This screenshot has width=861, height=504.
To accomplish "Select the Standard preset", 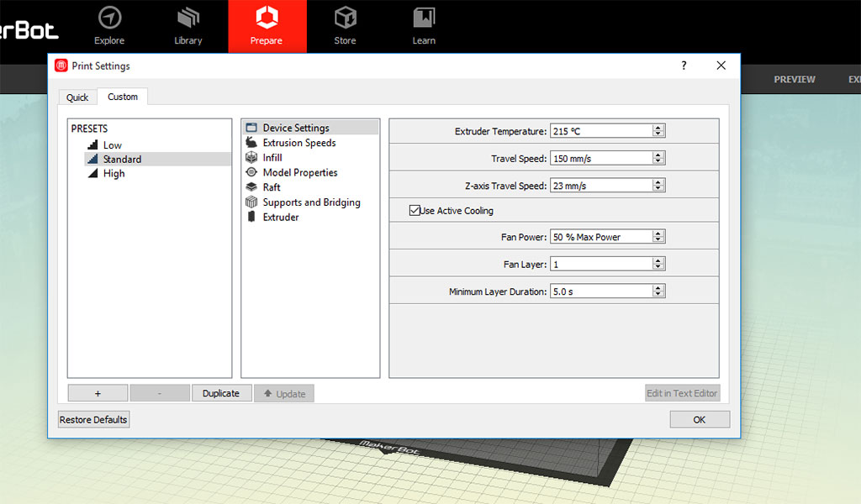I will (x=157, y=159).
